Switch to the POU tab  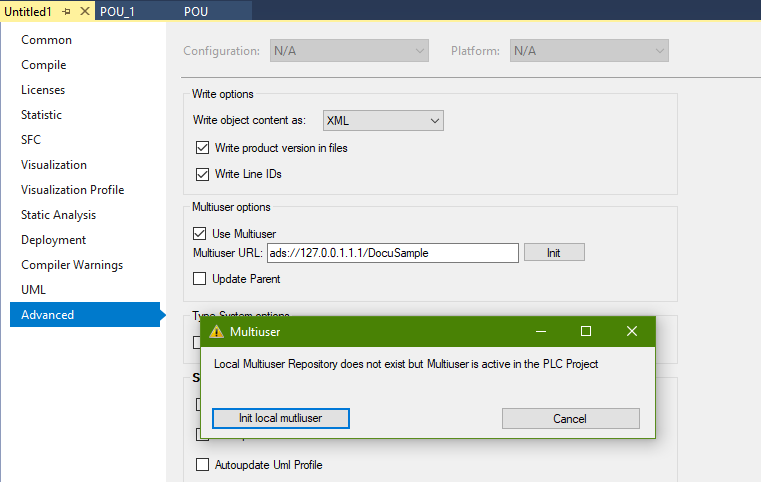click(x=196, y=12)
